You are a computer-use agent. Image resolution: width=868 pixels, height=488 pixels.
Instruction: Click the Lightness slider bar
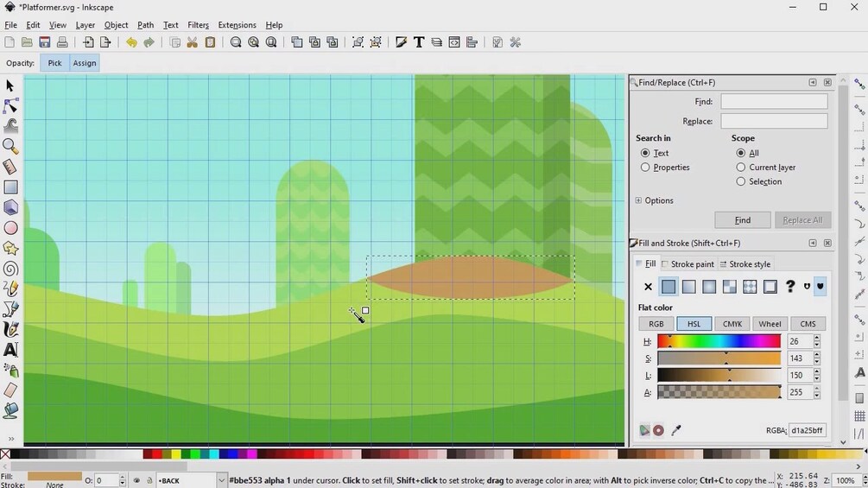(x=719, y=375)
